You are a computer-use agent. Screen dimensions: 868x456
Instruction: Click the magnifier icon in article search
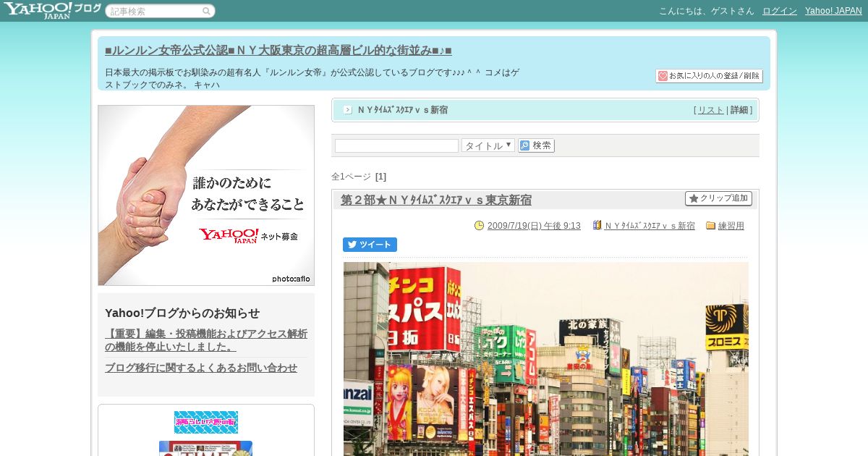tap(207, 12)
